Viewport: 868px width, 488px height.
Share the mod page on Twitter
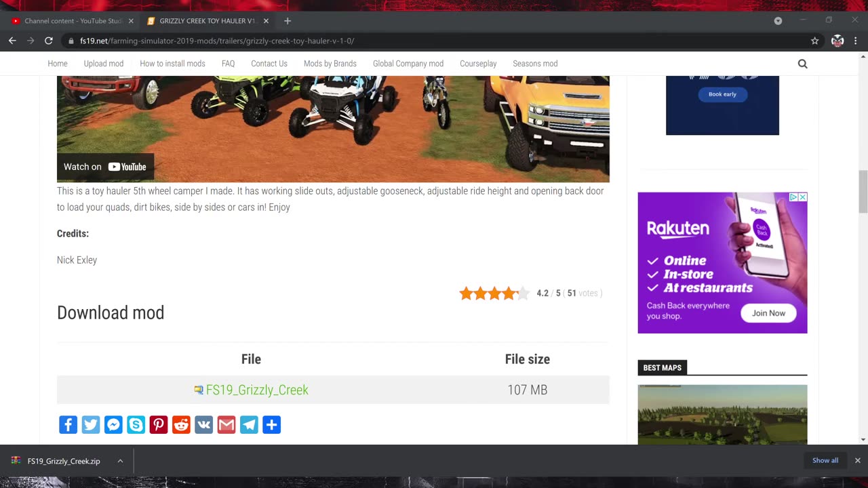click(x=91, y=425)
